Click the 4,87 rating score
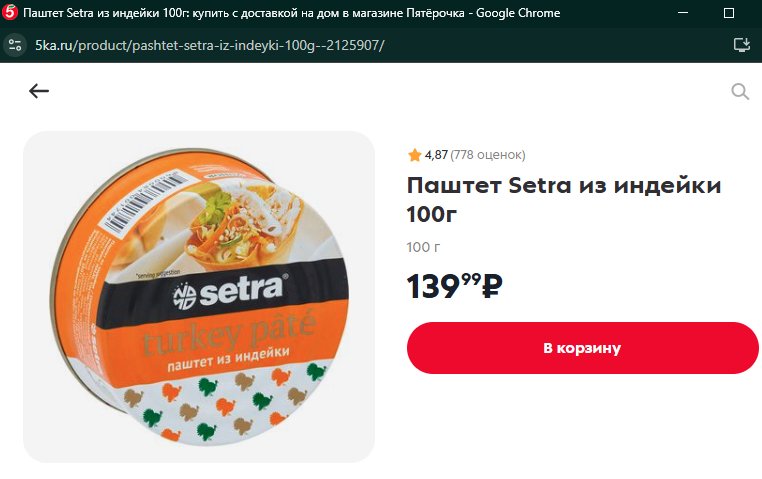This screenshot has height=479, width=762. coord(436,155)
